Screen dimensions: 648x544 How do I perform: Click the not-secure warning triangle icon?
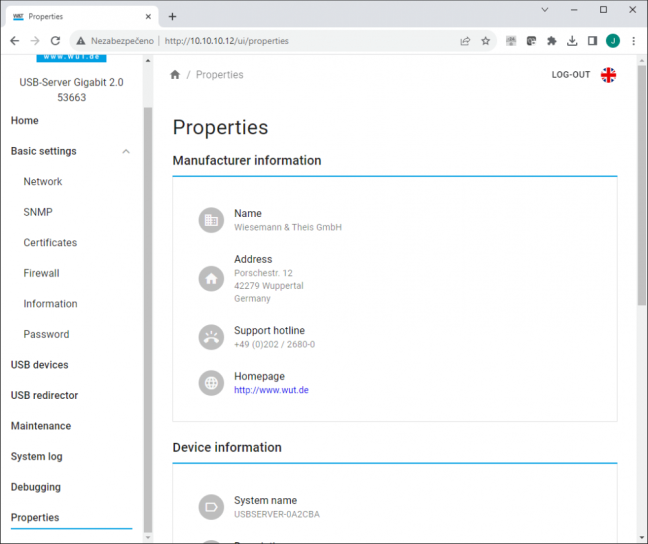click(x=81, y=41)
